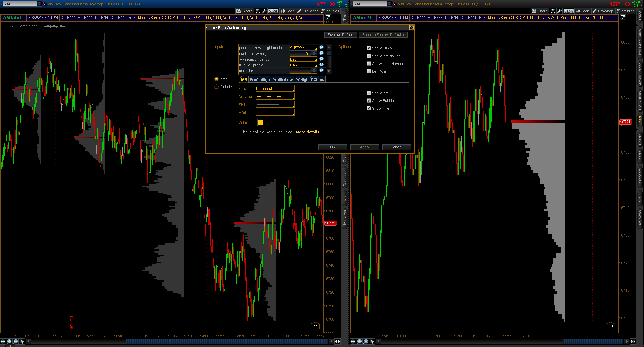Select the PGLow plot tab
The image size is (644, 347).
tap(317, 80)
